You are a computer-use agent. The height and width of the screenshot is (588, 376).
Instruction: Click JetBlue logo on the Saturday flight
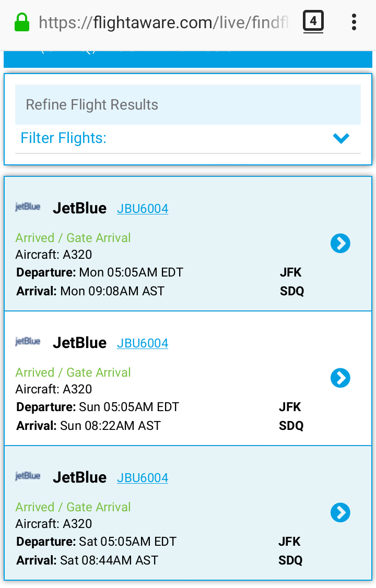[28, 476]
